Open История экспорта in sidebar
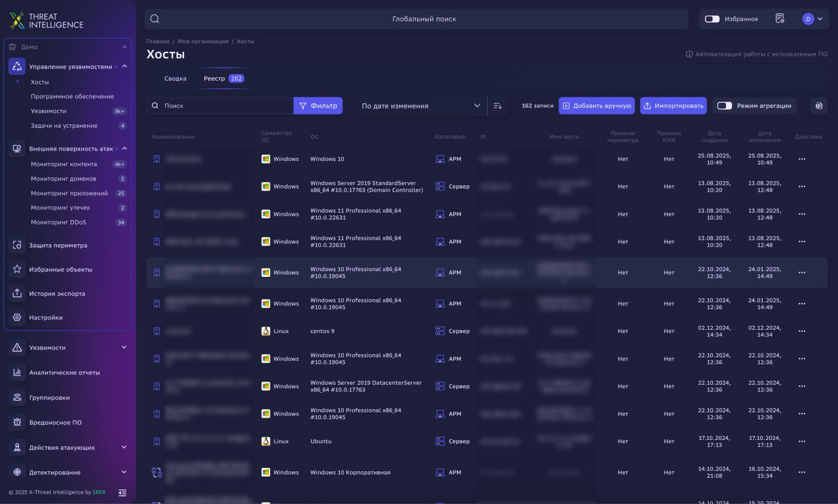Viewport: 838px width, 504px height. tap(57, 294)
